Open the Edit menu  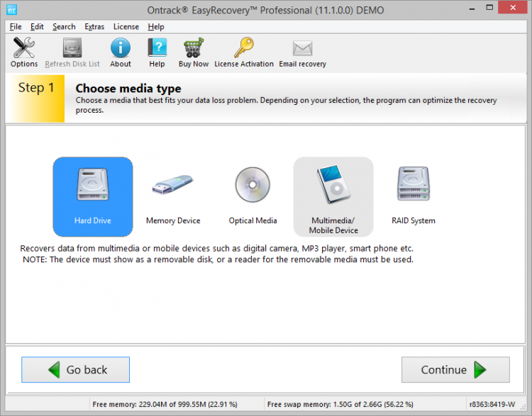pos(37,27)
